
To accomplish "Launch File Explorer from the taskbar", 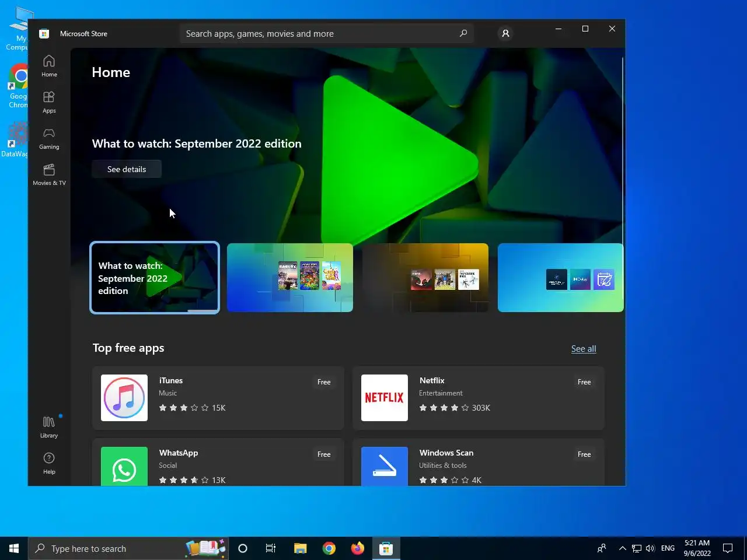I will [x=300, y=548].
